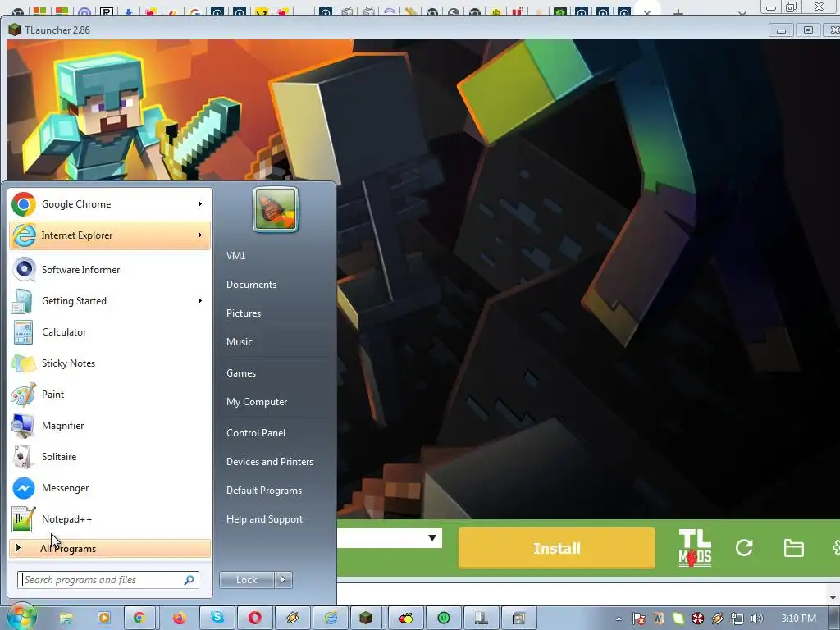Open Control Panel

256,433
